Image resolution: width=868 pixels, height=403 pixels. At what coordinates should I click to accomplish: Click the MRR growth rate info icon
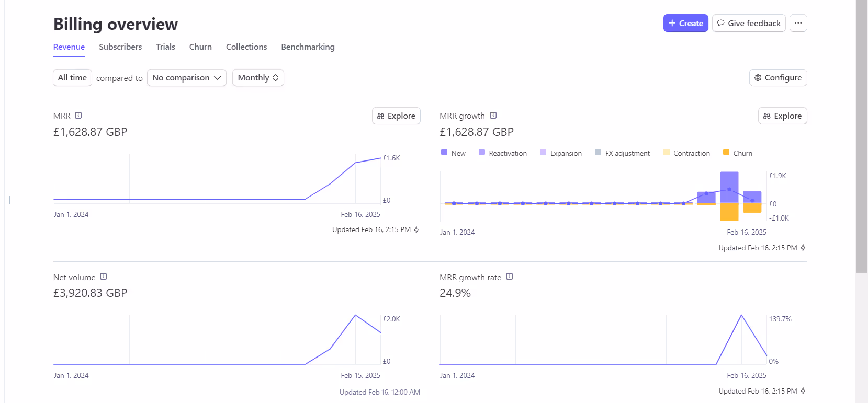click(510, 277)
